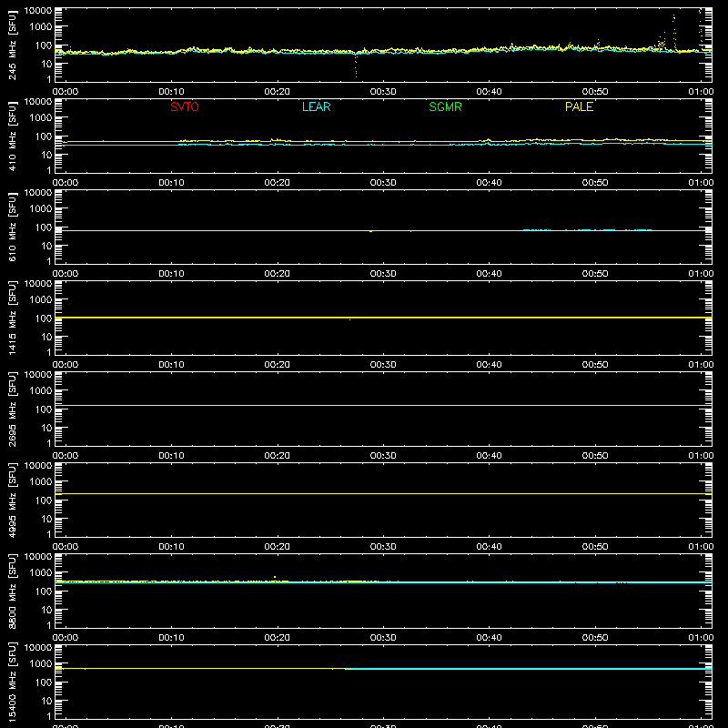Click 00:30 time label below 1415 MHz plot
The image size is (728, 728).
coord(383,365)
